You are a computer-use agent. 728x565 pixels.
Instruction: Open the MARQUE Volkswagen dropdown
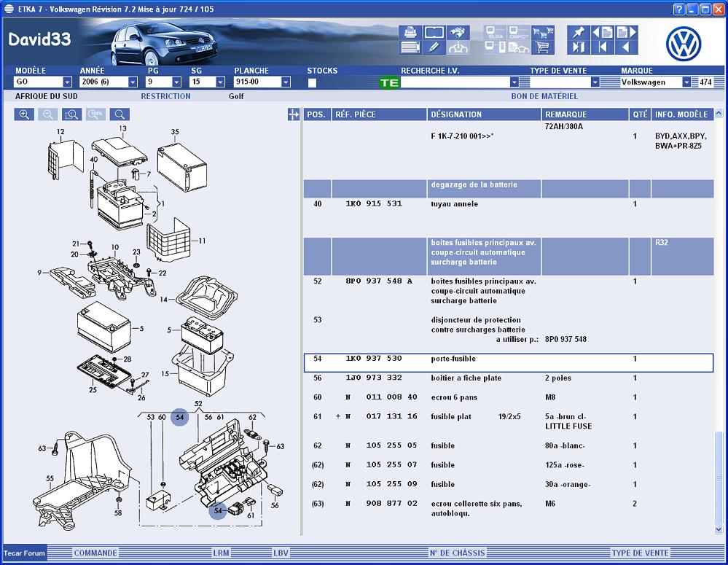(686, 82)
